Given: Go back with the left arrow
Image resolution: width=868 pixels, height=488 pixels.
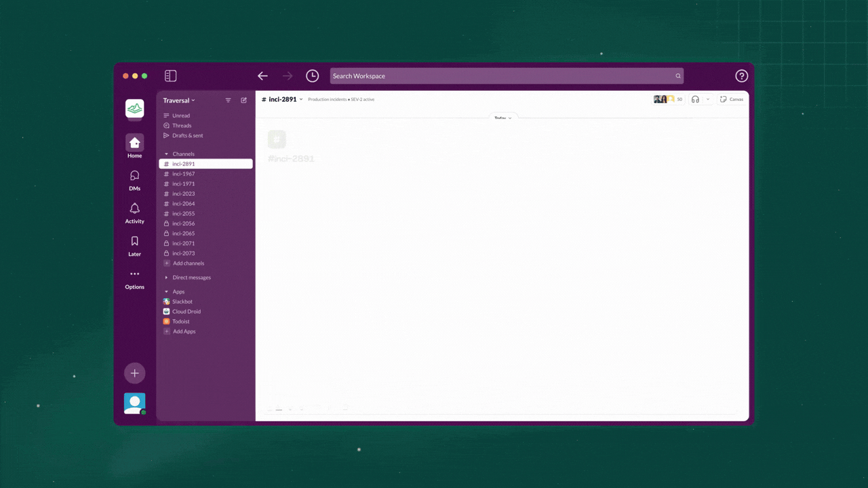Looking at the screenshot, I should pyautogui.click(x=262, y=76).
